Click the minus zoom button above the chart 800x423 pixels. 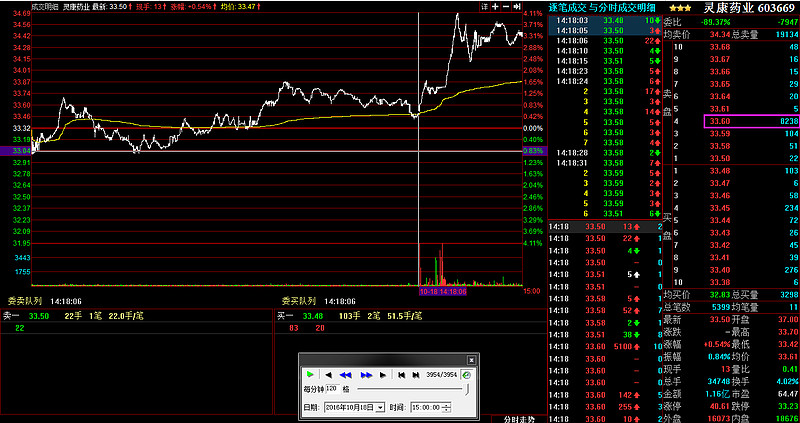(x=507, y=6)
